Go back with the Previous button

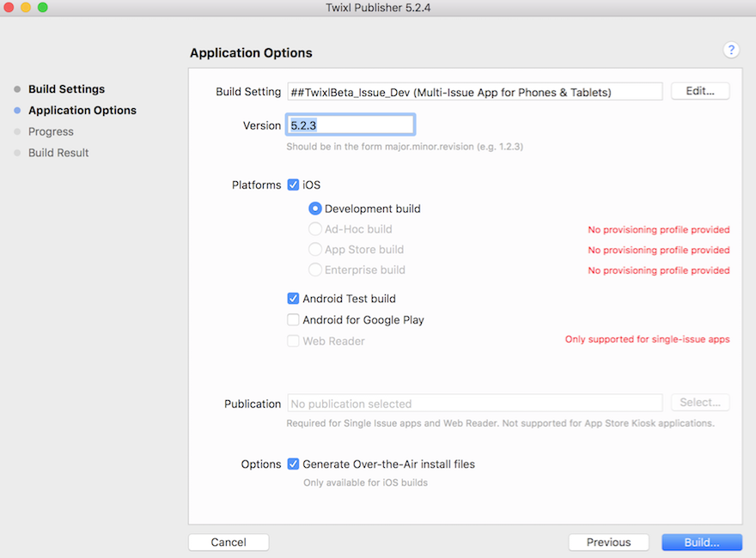coord(608,542)
